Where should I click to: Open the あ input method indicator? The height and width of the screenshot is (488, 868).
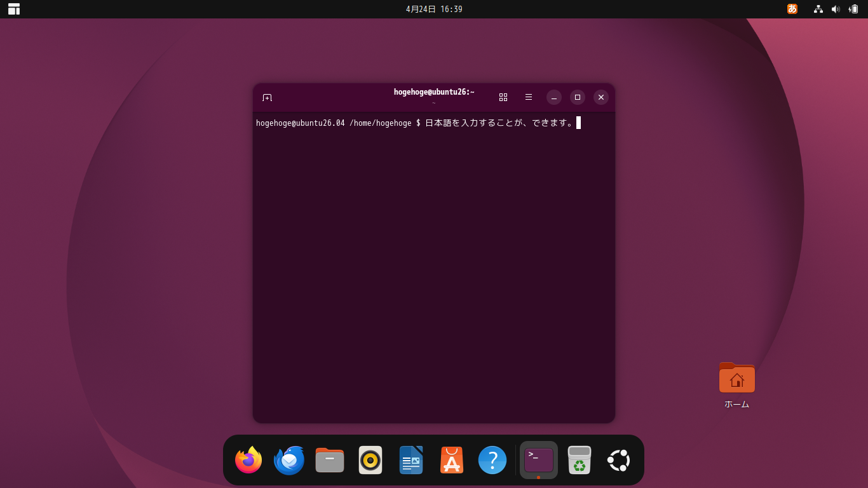point(792,9)
